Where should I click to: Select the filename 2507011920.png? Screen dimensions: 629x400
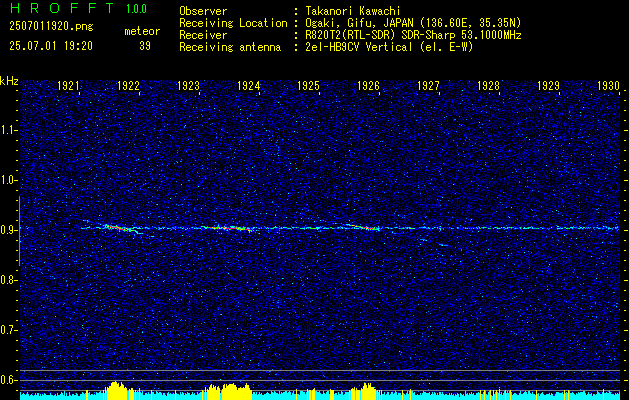51,26
